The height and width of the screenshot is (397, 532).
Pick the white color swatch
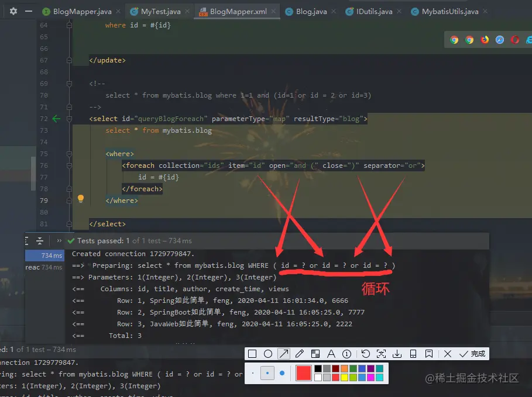pos(318,377)
